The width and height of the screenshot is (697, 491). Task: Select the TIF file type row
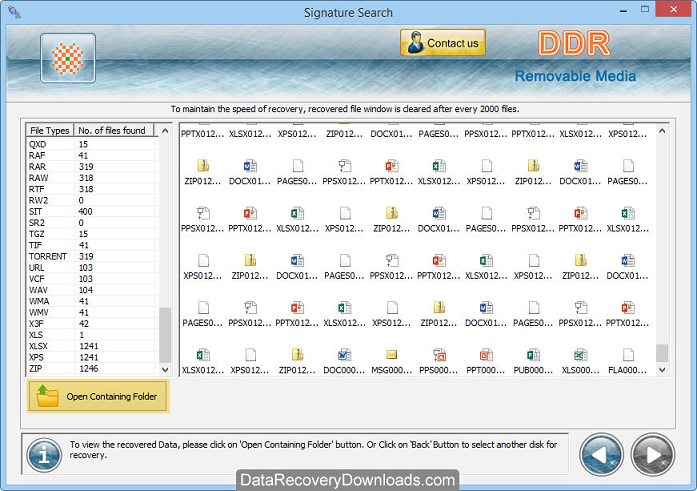point(91,245)
